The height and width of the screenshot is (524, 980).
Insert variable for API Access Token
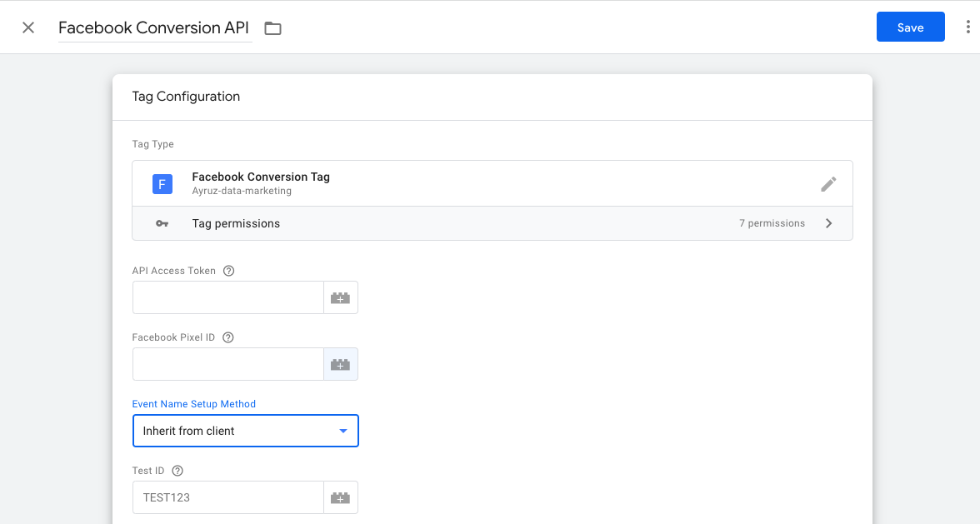(341, 297)
